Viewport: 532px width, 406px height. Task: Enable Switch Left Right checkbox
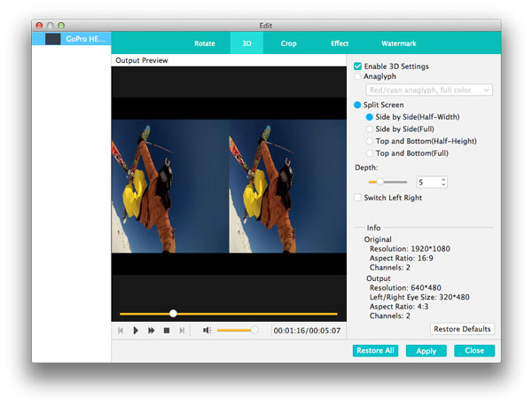pos(357,198)
